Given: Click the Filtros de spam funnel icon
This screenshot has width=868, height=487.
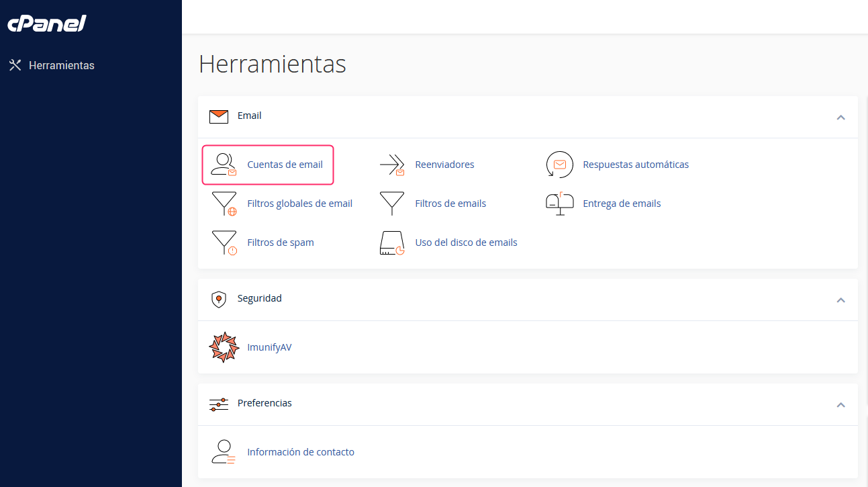Looking at the screenshot, I should 224,242.
